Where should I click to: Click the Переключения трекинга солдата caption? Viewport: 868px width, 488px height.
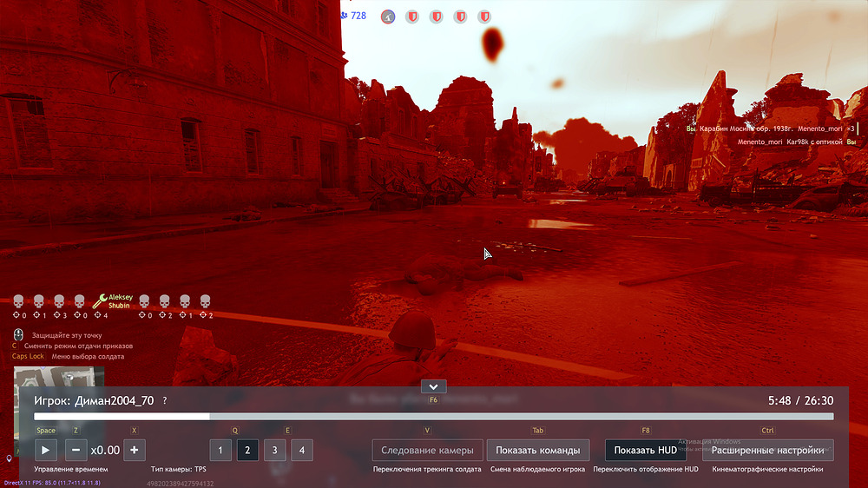(x=427, y=469)
